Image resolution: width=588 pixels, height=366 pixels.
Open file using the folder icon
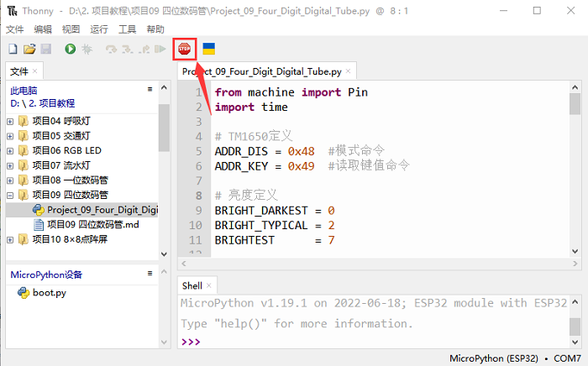click(x=29, y=50)
